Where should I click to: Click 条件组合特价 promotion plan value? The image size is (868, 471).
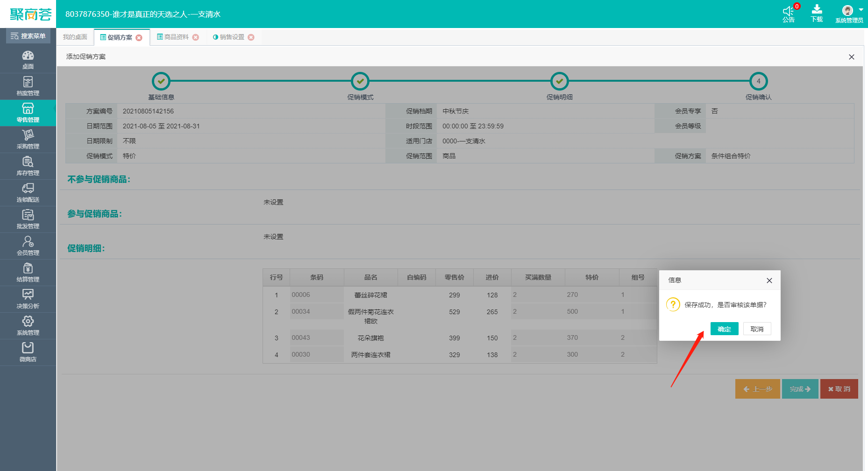pos(731,156)
